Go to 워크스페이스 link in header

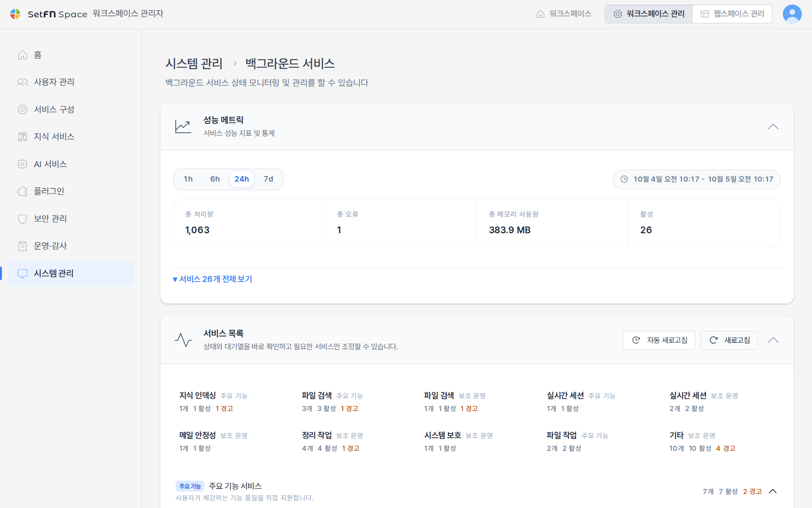[x=564, y=14]
